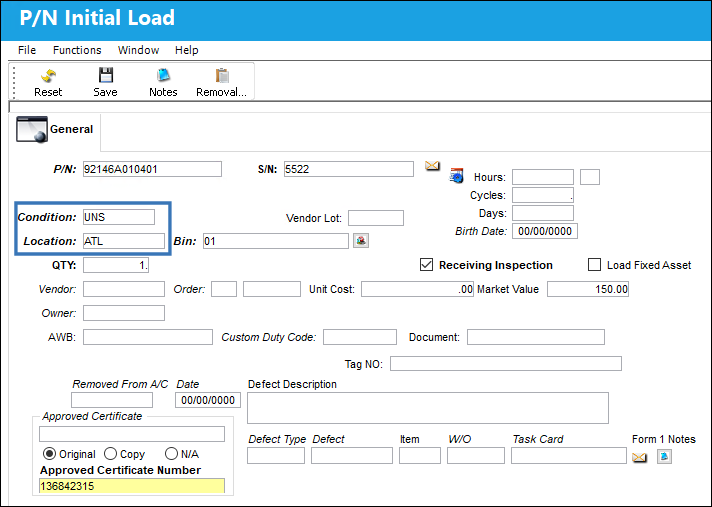Open the Form 1 Notes notebook icon
Image resolution: width=712 pixels, height=507 pixels.
coord(664,456)
